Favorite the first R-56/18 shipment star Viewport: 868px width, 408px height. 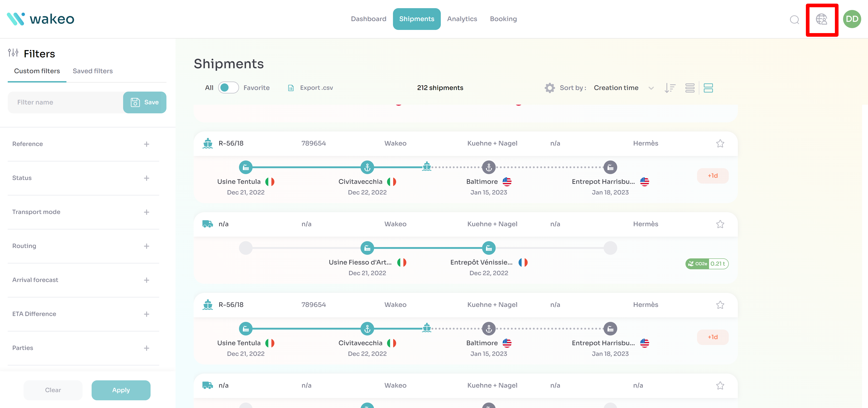coord(720,143)
